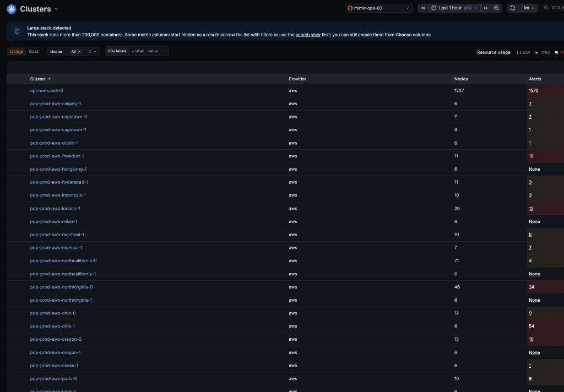The width and height of the screenshot is (564, 392).
Task: Open cluster pop-prod-aws-northvirginia-0
Action: (x=62, y=287)
